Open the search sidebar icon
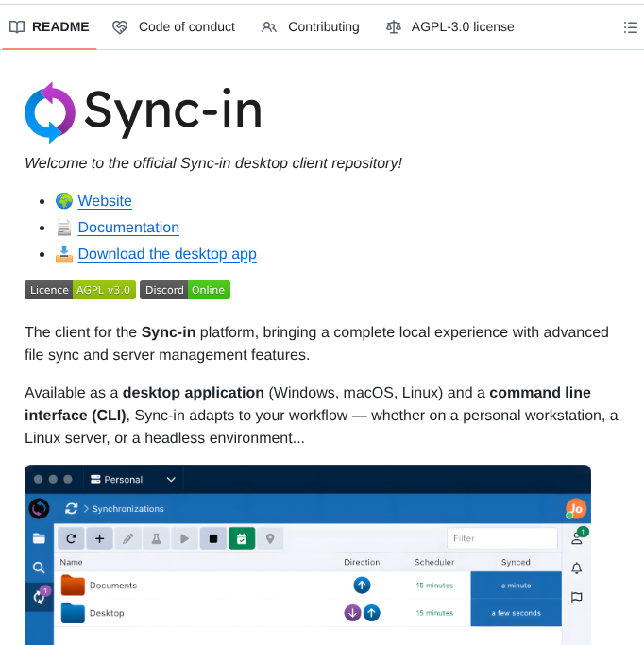644x645 pixels. pos(39,568)
